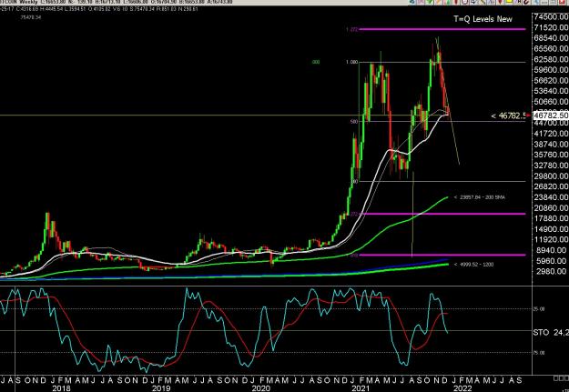Screen dimensions: 569x392
Task: Click the STO stochastic value label
Action: [551, 332]
